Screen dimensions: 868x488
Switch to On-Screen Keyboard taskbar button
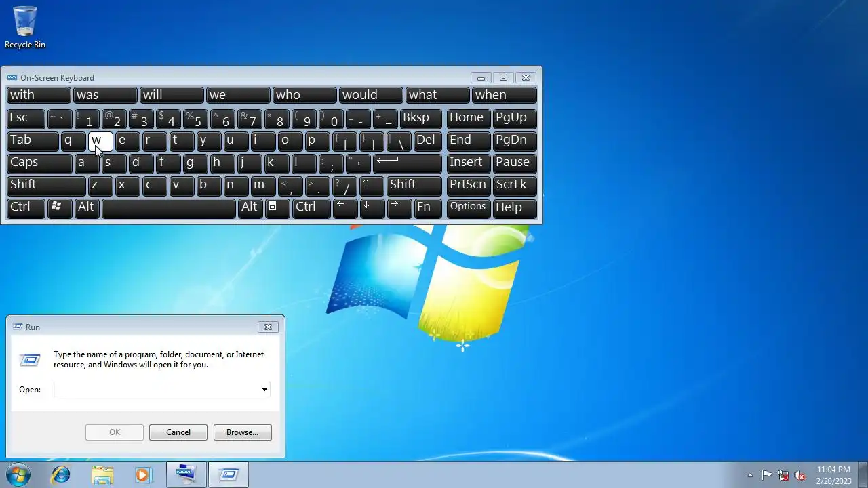pyautogui.click(x=186, y=475)
